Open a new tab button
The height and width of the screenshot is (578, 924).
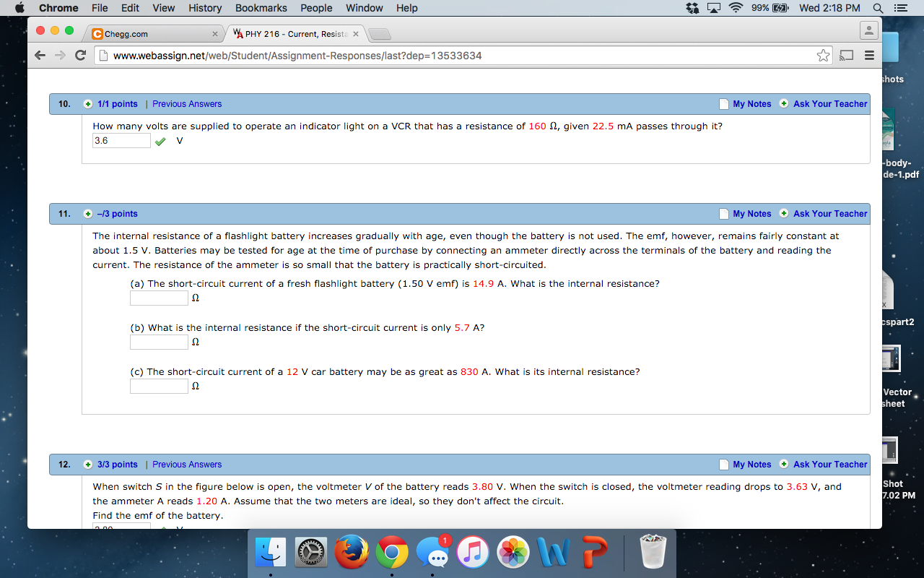(380, 35)
